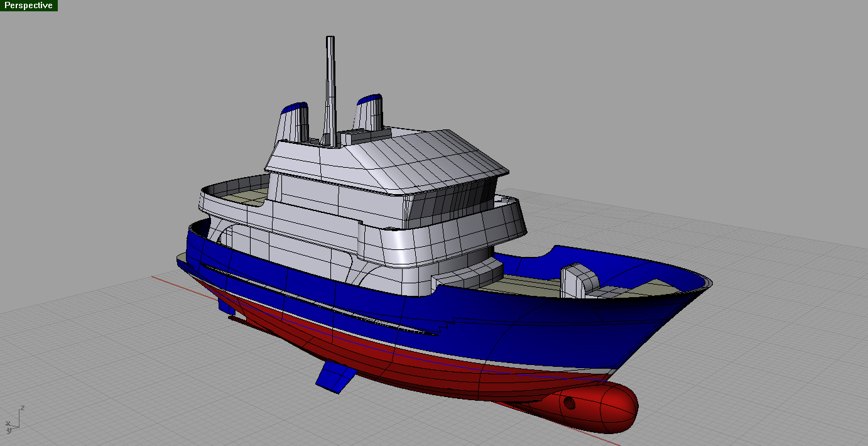Screen dimensions: 868x446
Task: Select the red bulbous bow
Action: (x=603, y=408)
